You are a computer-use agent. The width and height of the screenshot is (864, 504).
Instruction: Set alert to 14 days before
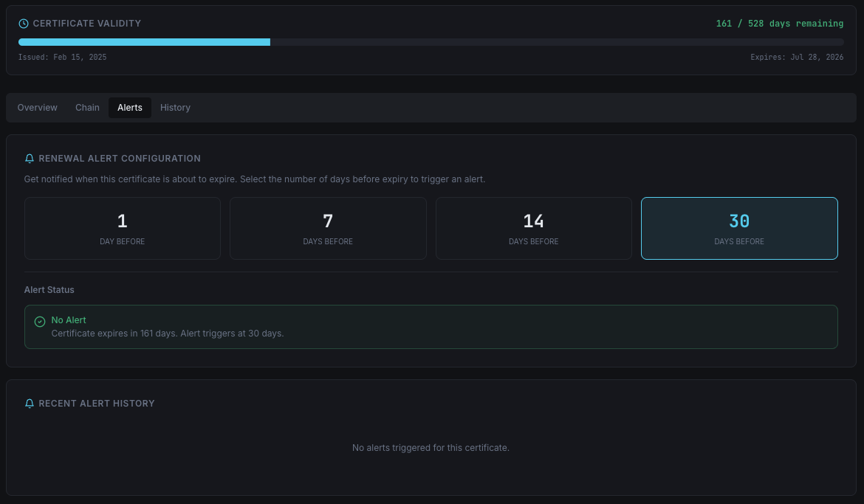pyautogui.click(x=533, y=229)
